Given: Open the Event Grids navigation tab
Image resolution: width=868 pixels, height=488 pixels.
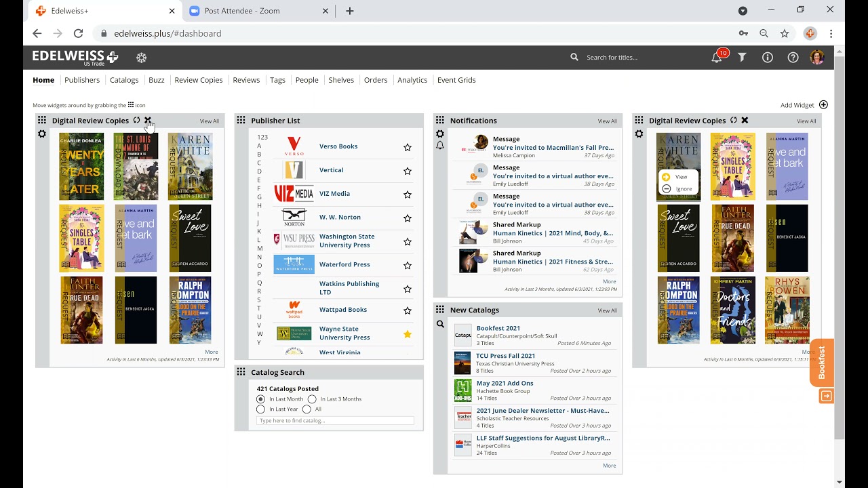Looking at the screenshot, I should point(456,80).
